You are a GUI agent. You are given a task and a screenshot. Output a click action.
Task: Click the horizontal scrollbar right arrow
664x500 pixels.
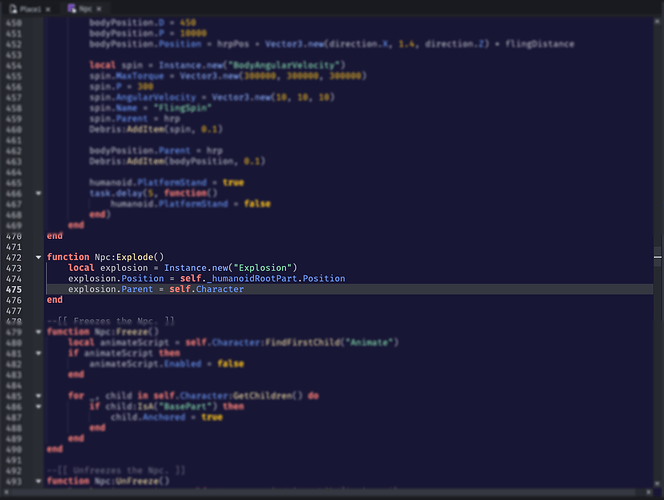pyautogui.click(x=649, y=492)
